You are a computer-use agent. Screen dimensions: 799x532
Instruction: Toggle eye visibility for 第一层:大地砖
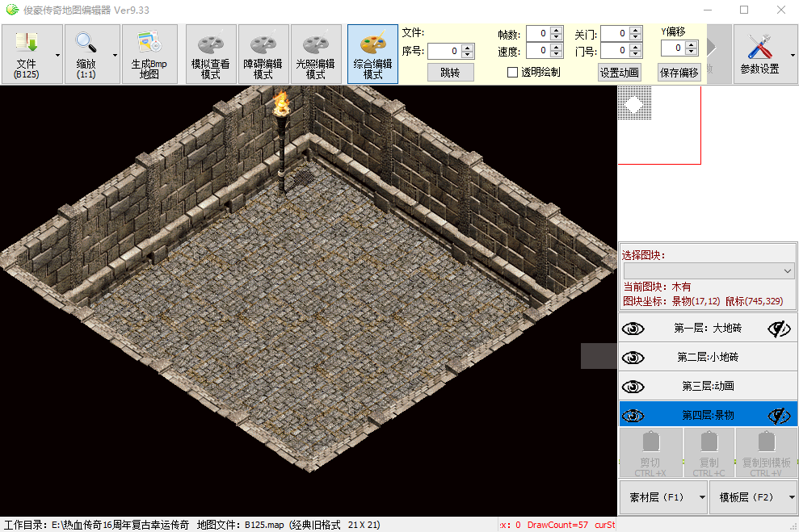(x=633, y=329)
